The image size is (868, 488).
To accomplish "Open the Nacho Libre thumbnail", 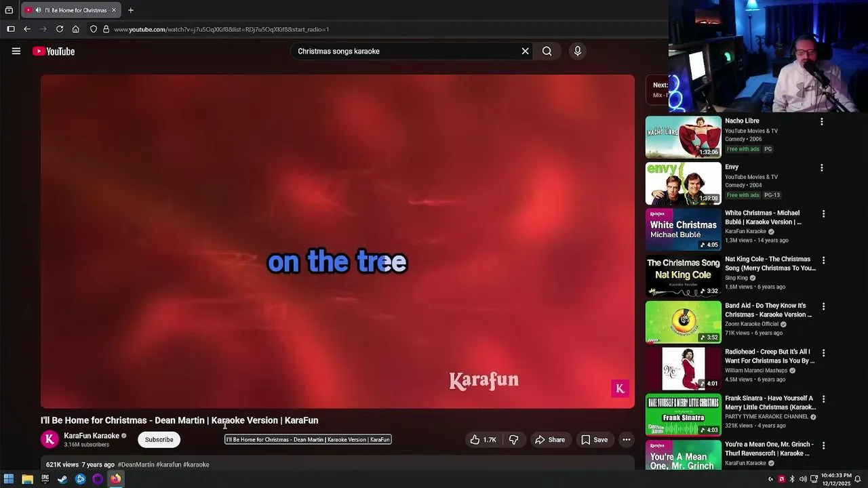I will click(683, 137).
